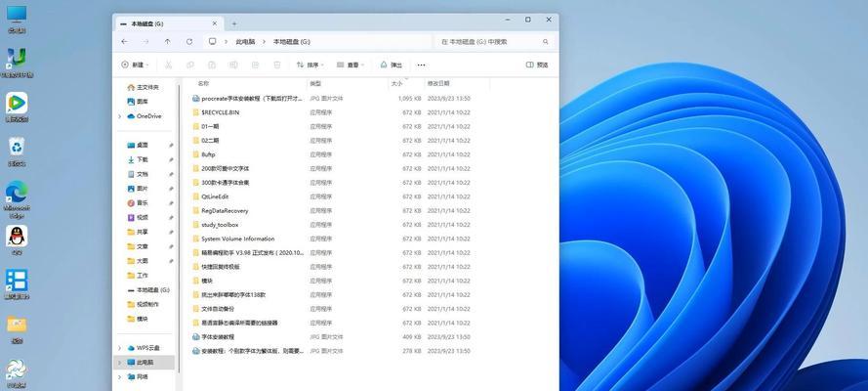This screenshot has width=868, height=391.
Task: Click 本地磁盘 (G:) in the address breadcrumb
Action: 292,41
